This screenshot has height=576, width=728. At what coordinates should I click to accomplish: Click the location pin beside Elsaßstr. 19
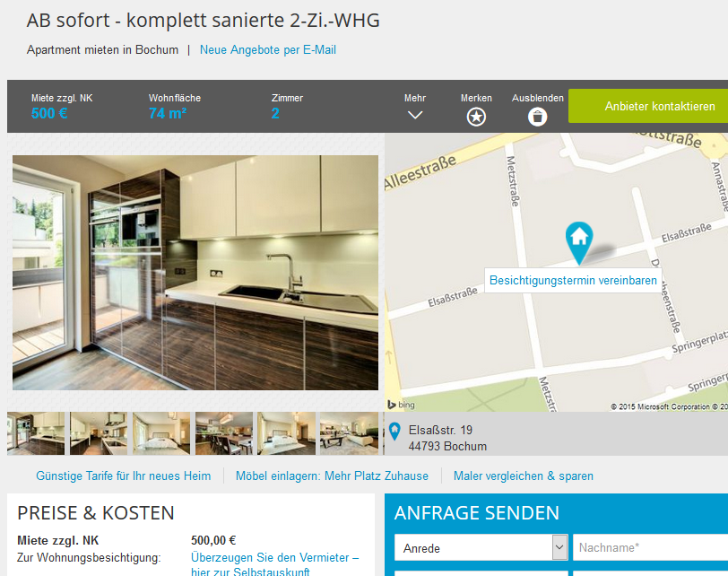point(394,432)
